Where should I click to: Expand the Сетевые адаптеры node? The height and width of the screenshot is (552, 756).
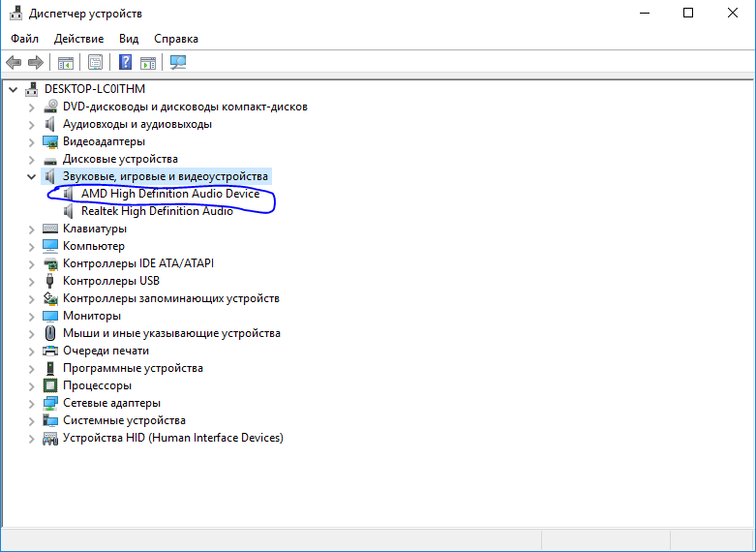coord(31,404)
